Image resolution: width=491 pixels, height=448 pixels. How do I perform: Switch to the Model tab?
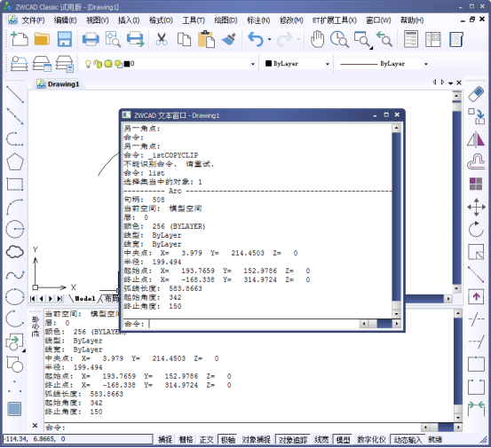(x=84, y=298)
